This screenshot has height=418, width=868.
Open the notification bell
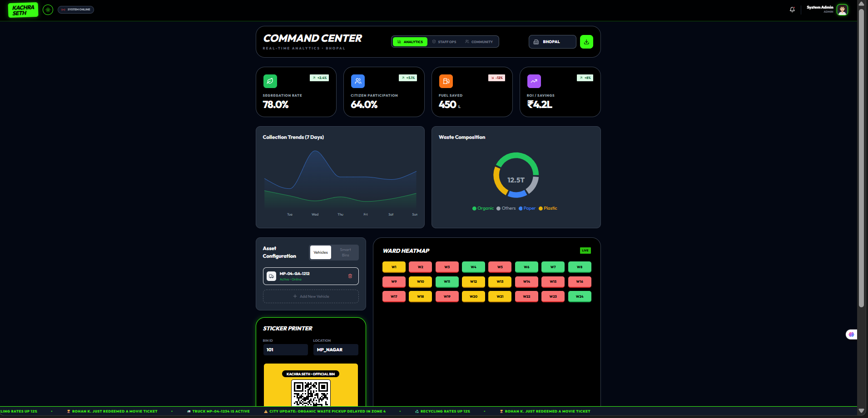coord(792,10)
